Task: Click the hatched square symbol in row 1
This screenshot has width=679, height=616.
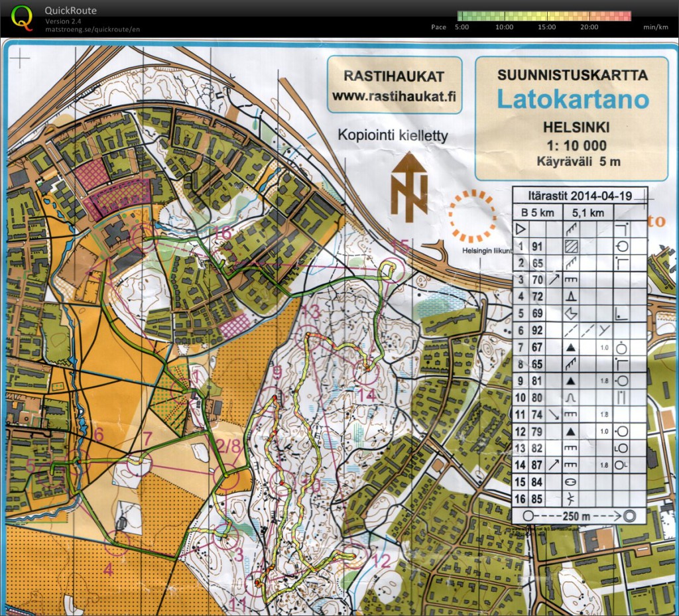Action: 571,246
